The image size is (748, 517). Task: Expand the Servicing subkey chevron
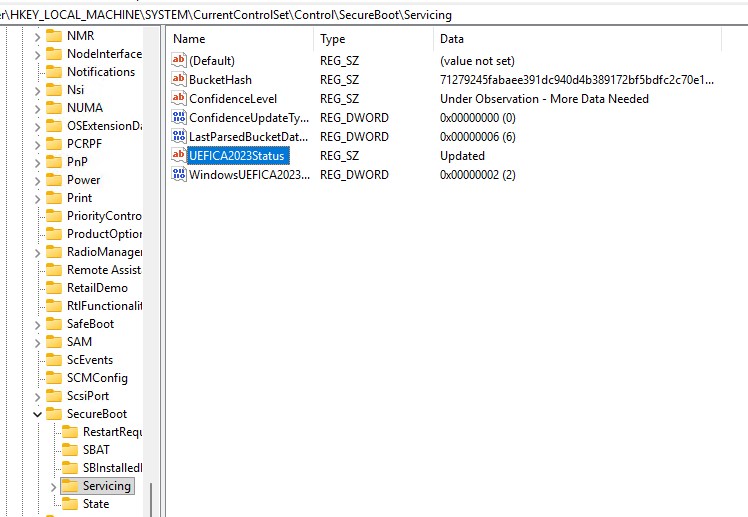54,486
